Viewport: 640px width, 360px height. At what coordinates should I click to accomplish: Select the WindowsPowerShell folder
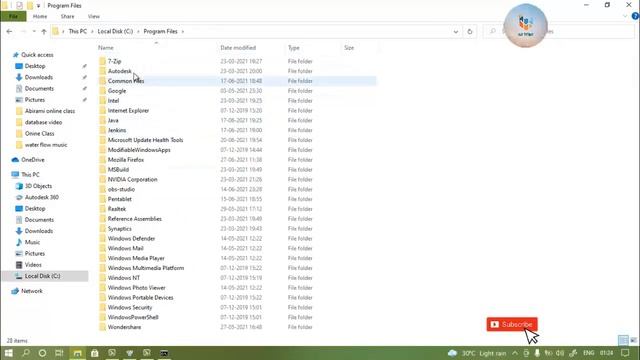[133, 317]
